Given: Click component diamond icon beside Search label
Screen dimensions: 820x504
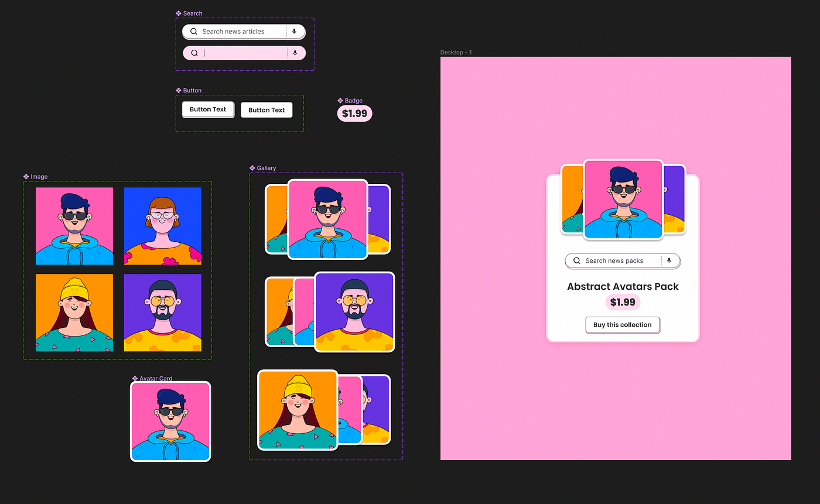Looking at the screenshot, I should click(x=179, y=13).
